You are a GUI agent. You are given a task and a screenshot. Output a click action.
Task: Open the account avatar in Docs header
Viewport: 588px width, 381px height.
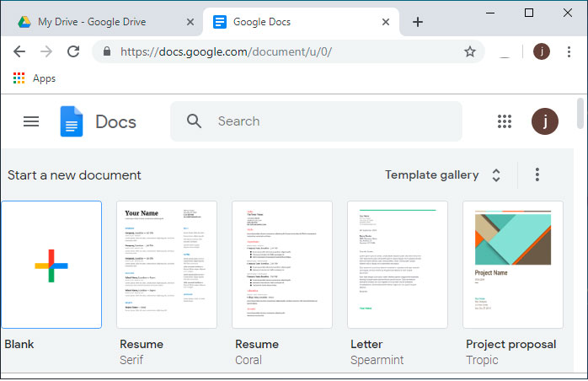544,121
